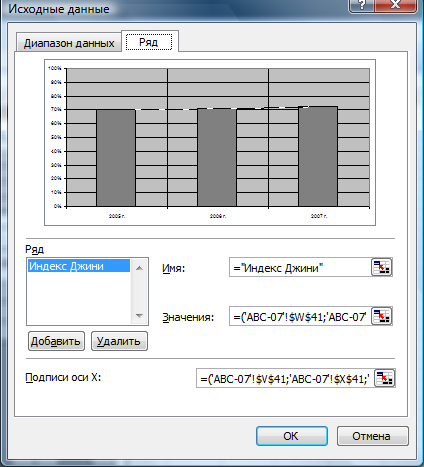Screen dimensions: 424x467
Task: Click the Подписи оси X: label
Action: tap(63, 377)
